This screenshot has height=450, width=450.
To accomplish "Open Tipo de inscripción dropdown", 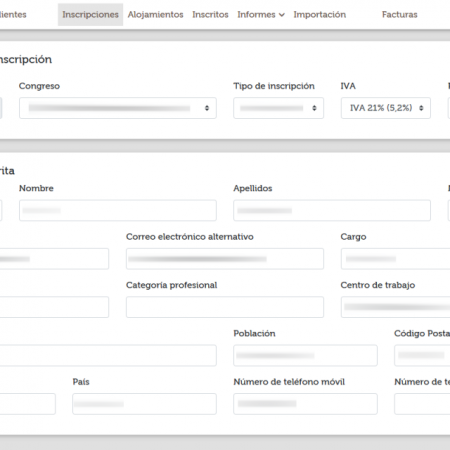I will (x=278, y=108).
